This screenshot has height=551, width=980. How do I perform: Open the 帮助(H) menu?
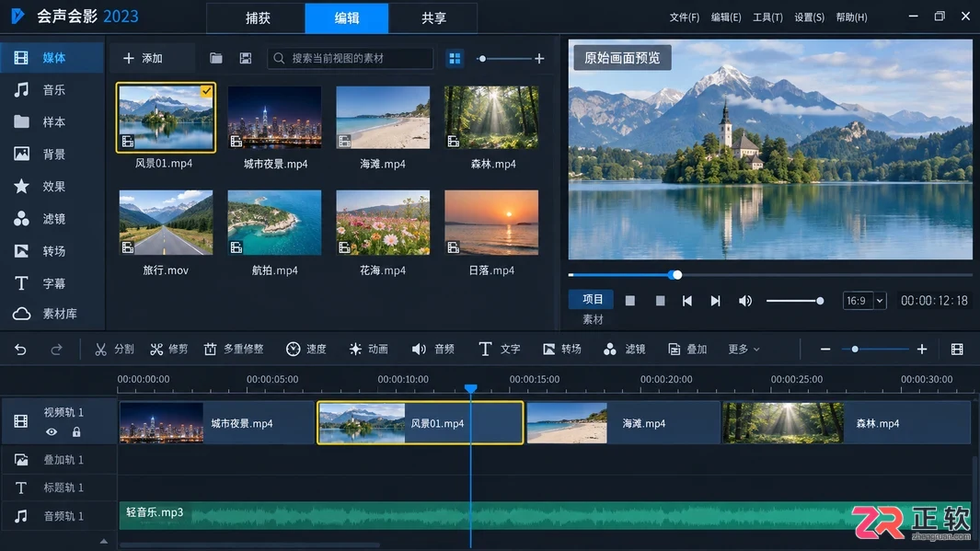point(851,17)
